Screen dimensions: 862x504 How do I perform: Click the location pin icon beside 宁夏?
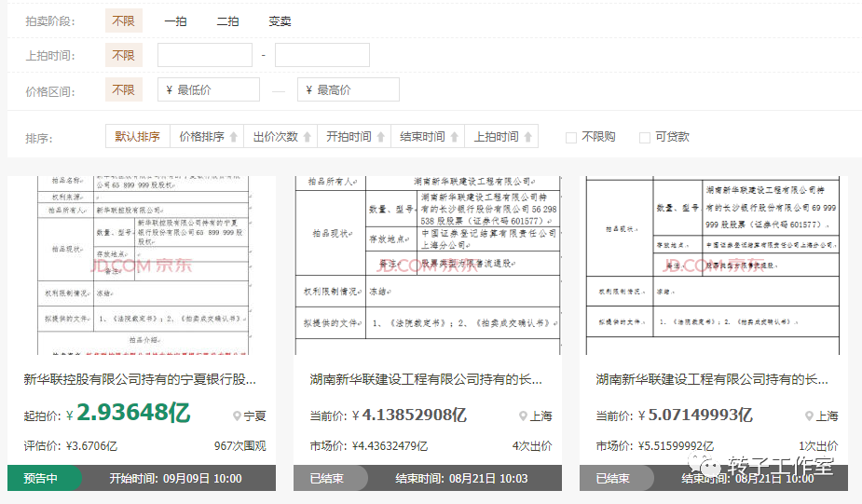click(237, 416)
